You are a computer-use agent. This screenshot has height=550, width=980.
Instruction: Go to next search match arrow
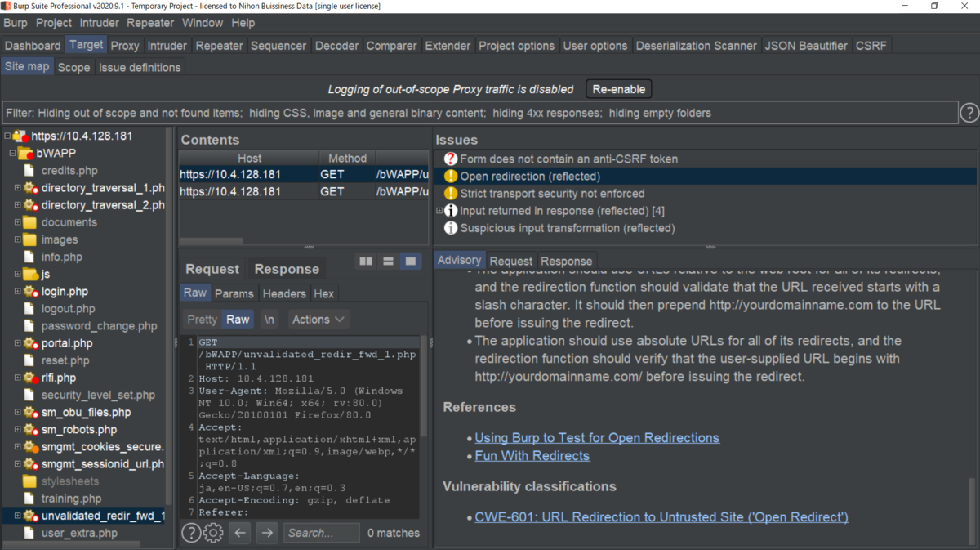(x=267, y=533)
